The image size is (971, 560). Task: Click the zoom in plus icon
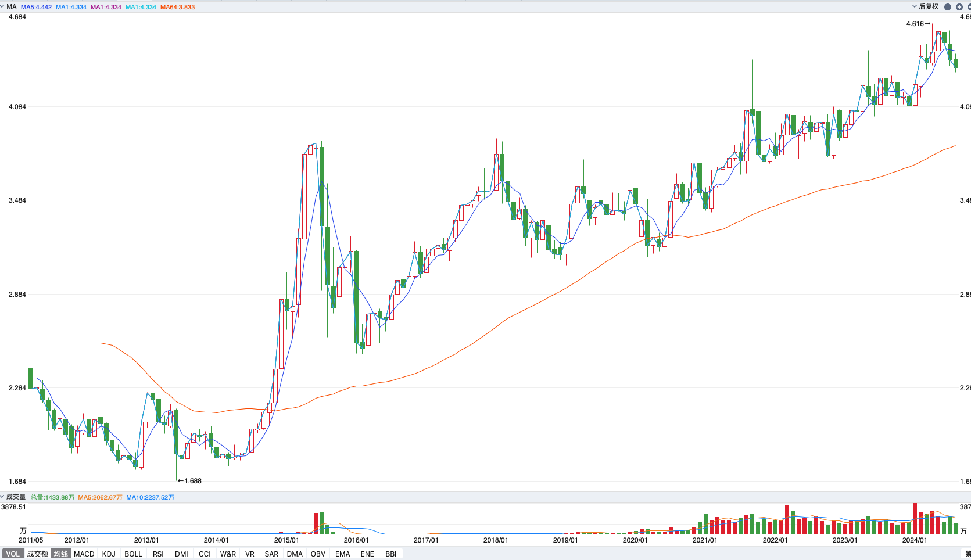pyautogui.click(x=959, y=7)
